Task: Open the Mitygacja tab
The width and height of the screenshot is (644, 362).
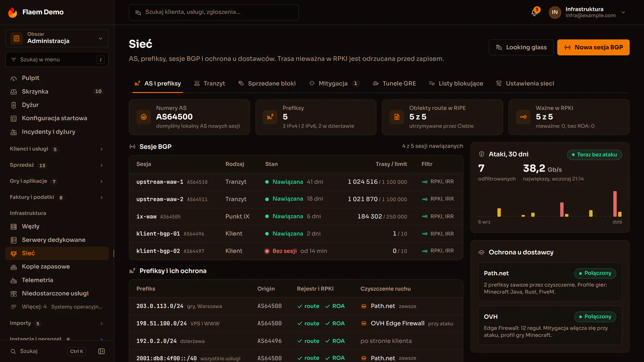Action: tap(334, 84)
